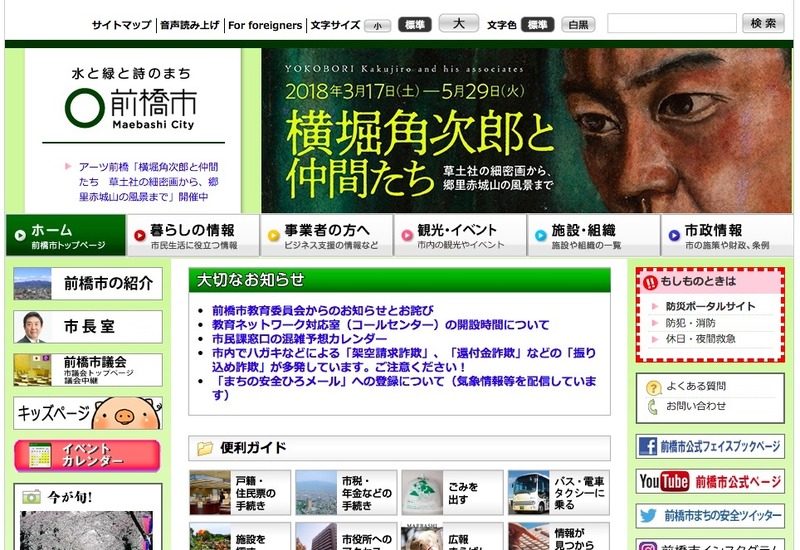The image size is (800, 550).
Task: Select the 施設・組織 navigation tab
Action: click(592, 235)
